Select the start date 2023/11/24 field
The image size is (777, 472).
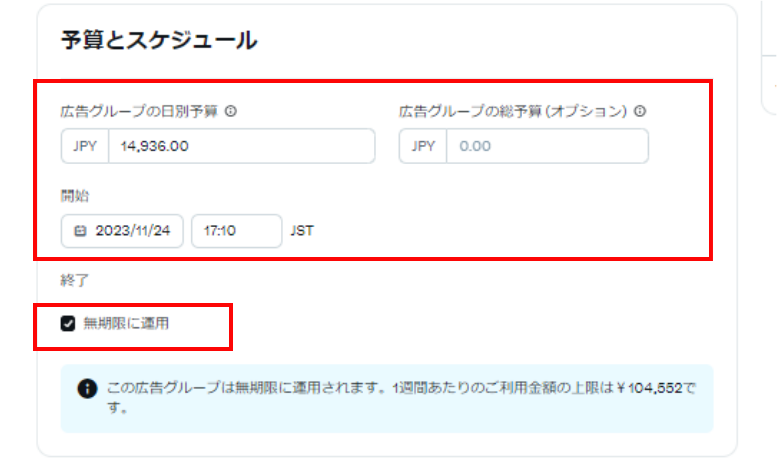tap(122, 231)
